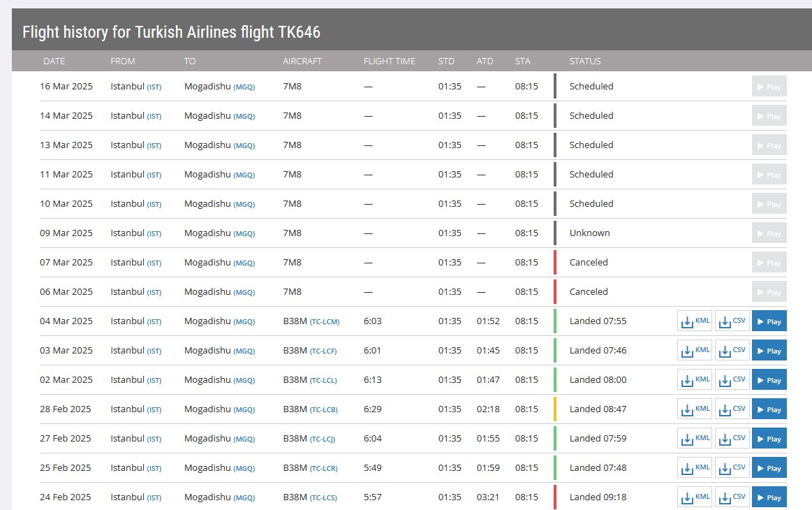The width and height of the screenshot is (812, 510).
Task: Open aircraft TC-LCB link
Action: [x=324, y=410]
